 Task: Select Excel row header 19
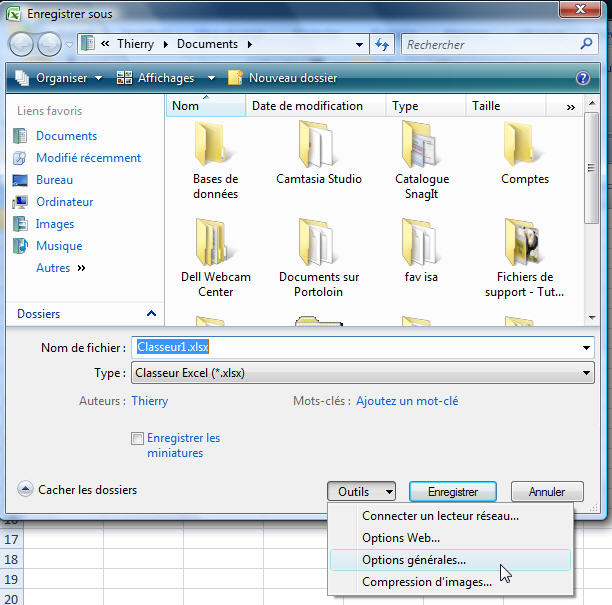pyautogui.click(x=11, y=579)
